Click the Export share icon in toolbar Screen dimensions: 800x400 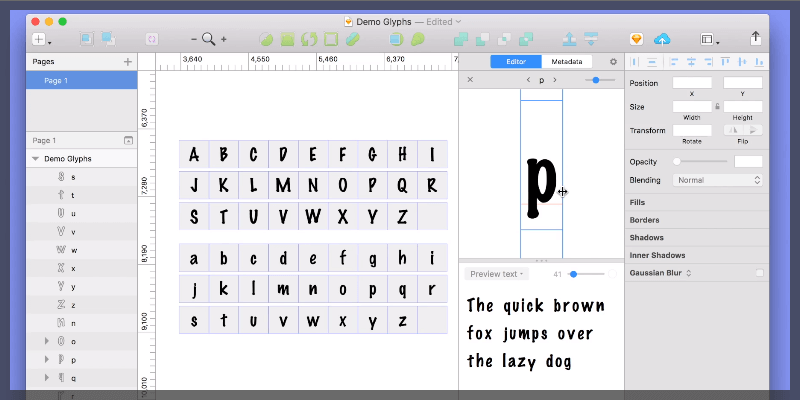click(x=755, y=39)
